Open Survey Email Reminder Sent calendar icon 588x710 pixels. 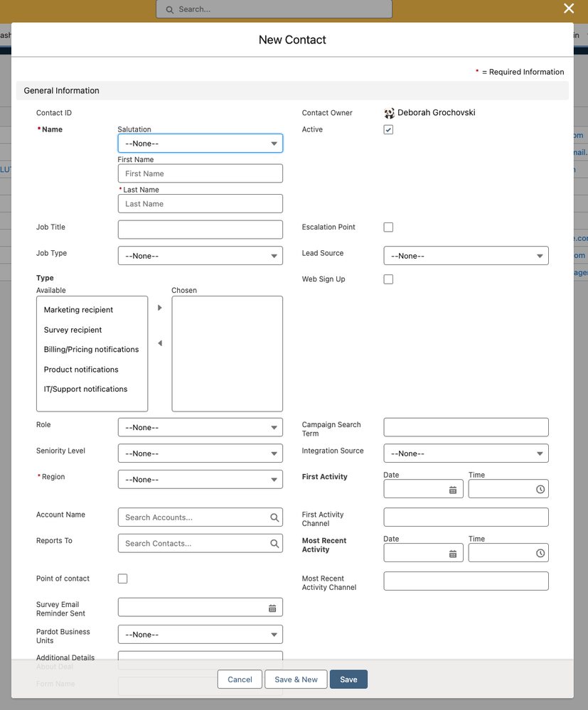[x=272, y=608]
